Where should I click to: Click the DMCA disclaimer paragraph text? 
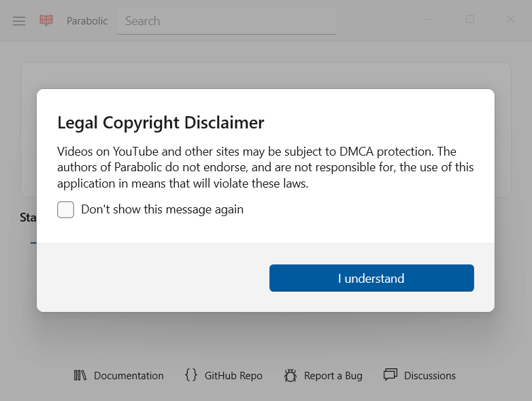point(265,167)
